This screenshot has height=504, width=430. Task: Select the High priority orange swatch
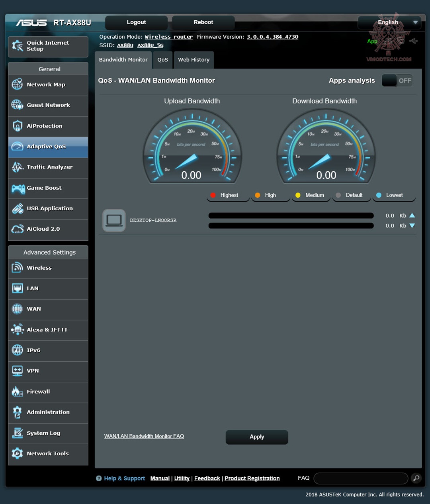point(258,195)
